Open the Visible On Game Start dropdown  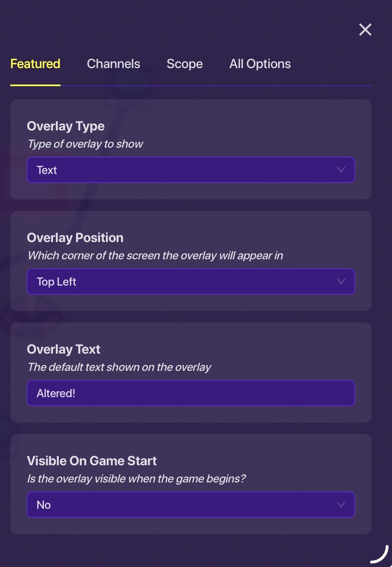point(190,505)
